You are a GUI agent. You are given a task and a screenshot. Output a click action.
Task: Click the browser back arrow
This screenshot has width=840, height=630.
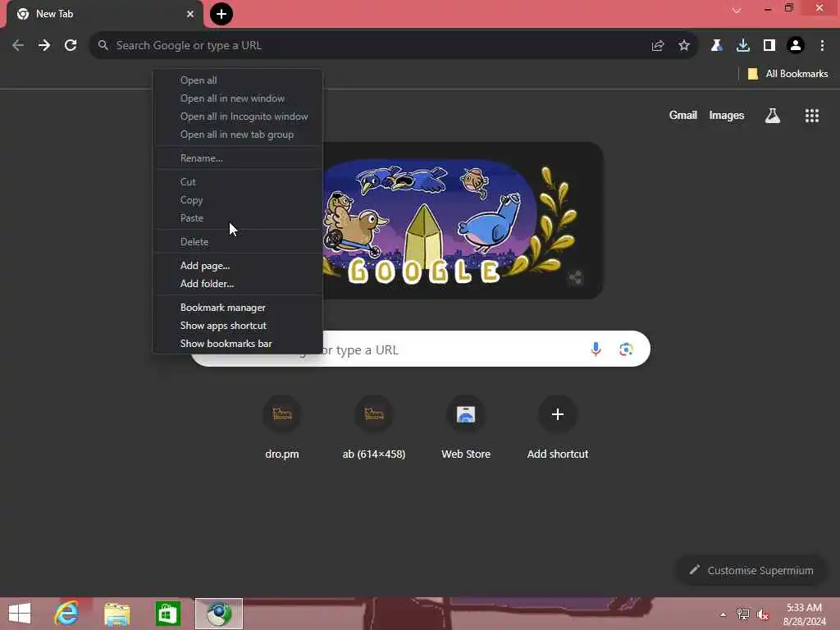click(18, 46)
